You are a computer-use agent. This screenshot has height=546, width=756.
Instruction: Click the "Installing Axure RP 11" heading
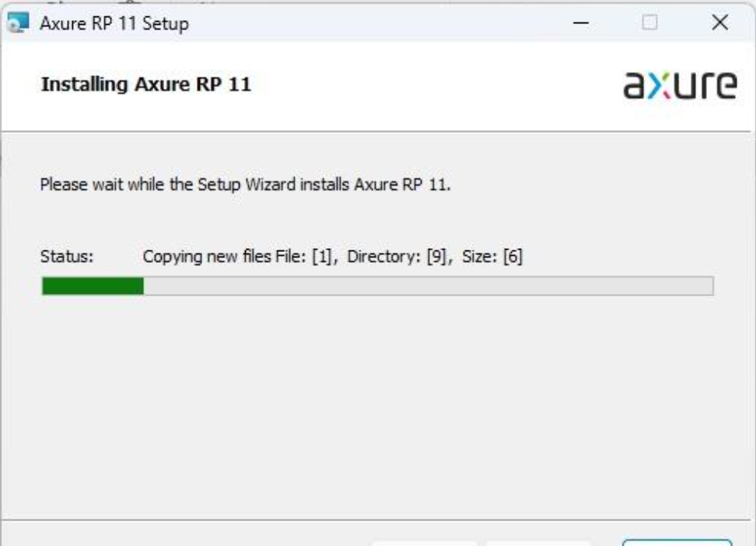pos(145,84)
